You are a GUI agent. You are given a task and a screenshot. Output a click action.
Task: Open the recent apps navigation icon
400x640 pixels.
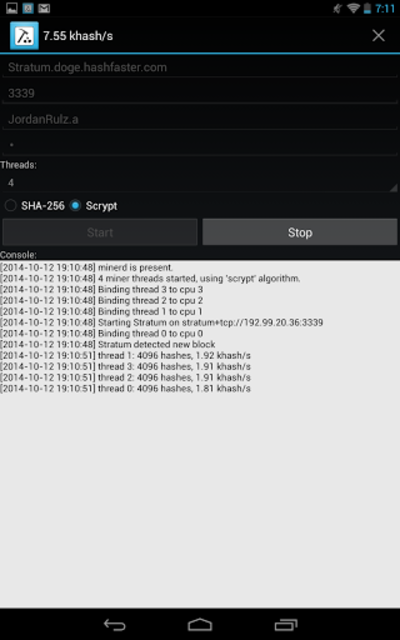[x=286, y=624]
